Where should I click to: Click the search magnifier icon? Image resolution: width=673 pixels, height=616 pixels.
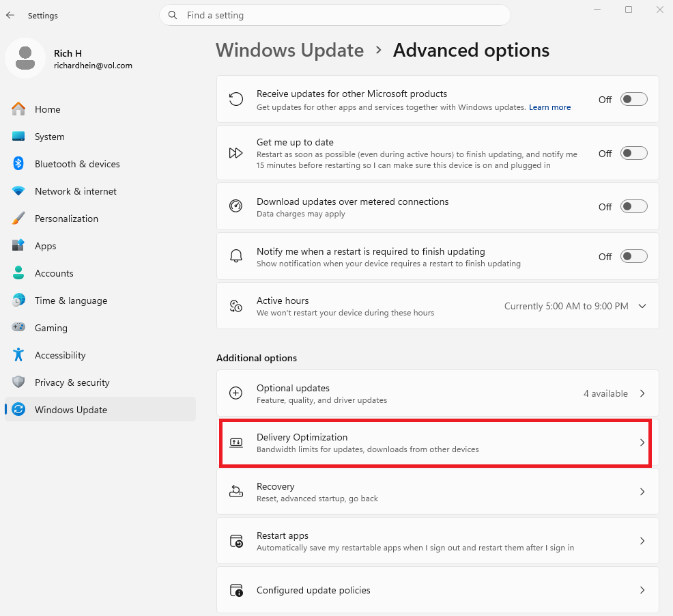click(x=173, y=15)
